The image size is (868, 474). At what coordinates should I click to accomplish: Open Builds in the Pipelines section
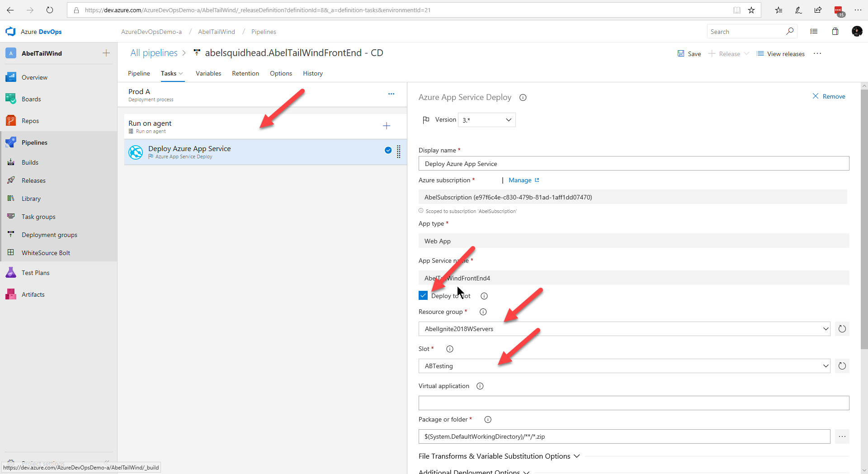(30, 162)
